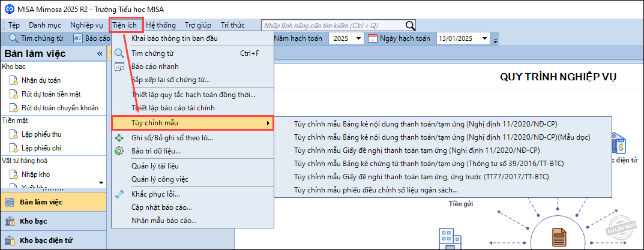Choose Cập nhật báo cáo
The width and height of the screenshot is (644, 250).
point(192,207)
